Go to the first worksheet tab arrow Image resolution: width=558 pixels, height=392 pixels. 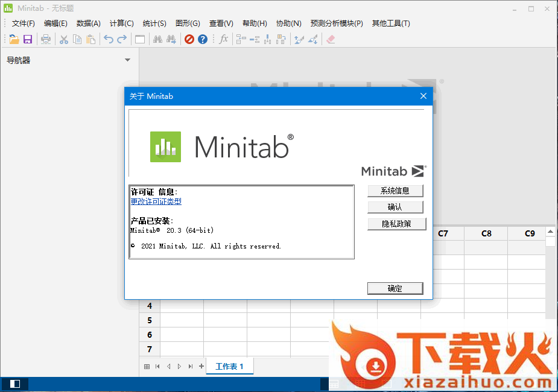pyautogui.click(x=157, y=367)
